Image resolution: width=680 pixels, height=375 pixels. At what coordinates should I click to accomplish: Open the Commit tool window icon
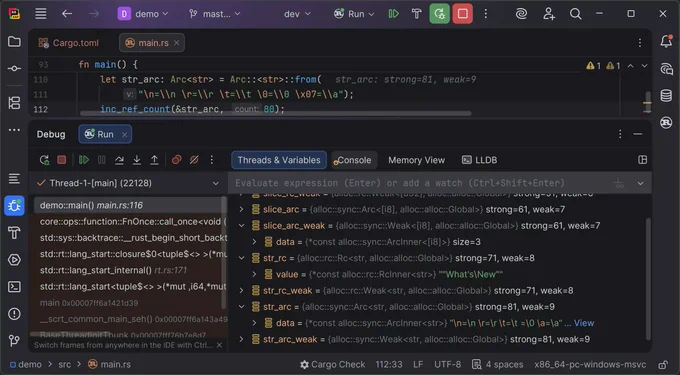coord(14,68)
